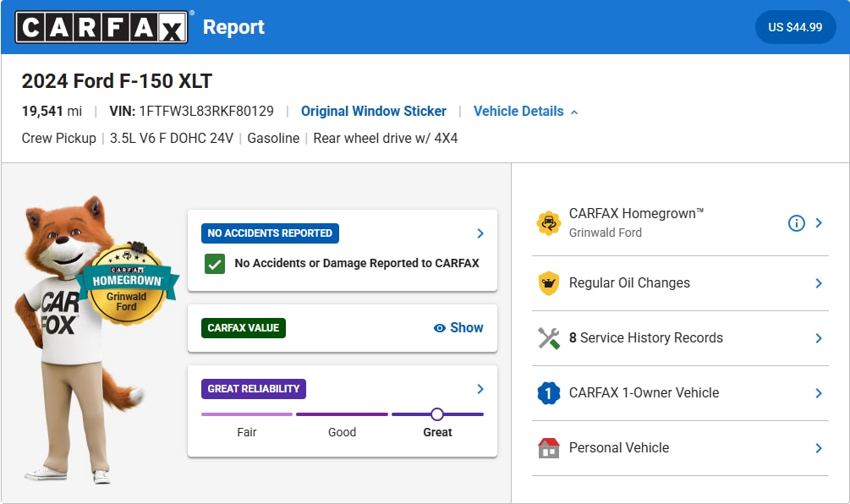Click the Good segment of reliability bar
Image resolution: width=850 pixels, height=504 pixels.
pos(342,414)
